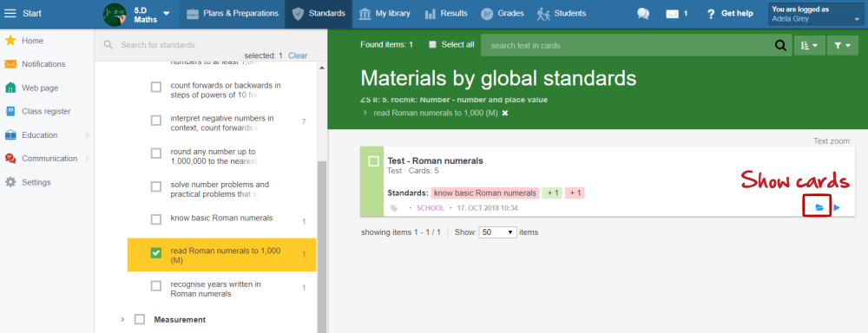Tick the Select all checkbox
The width and height of the screenshot is (868, 333).
[433, 45]
